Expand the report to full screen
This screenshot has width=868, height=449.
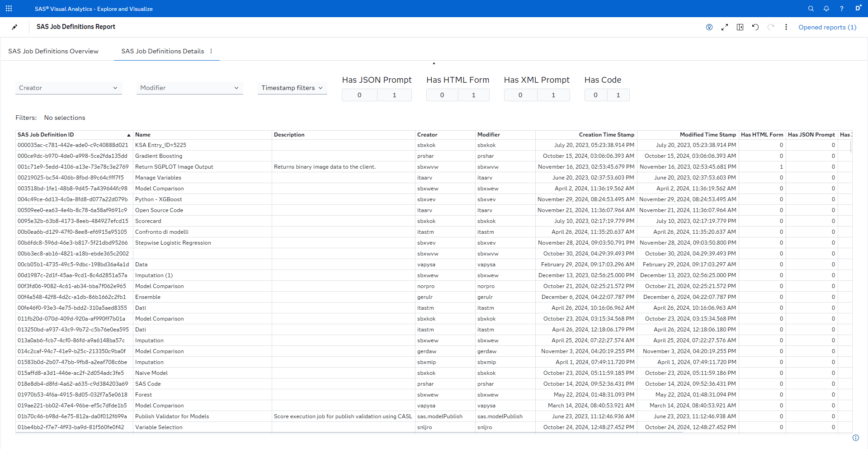pyautogui.click(x=725, y=27)
